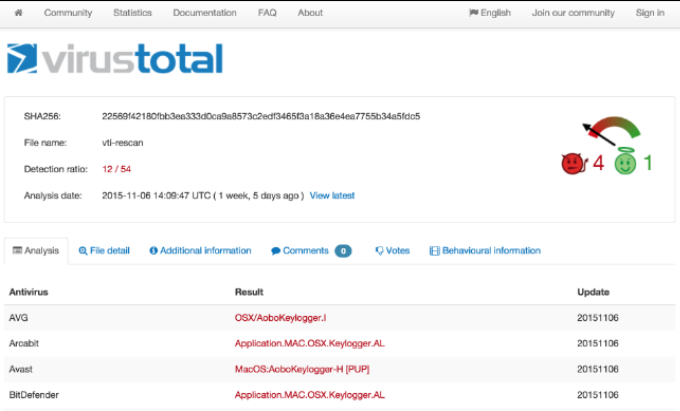This screenshot has height=411, width=680.
Task: Click the AVG update date 20151106
Action: point(598,318)
